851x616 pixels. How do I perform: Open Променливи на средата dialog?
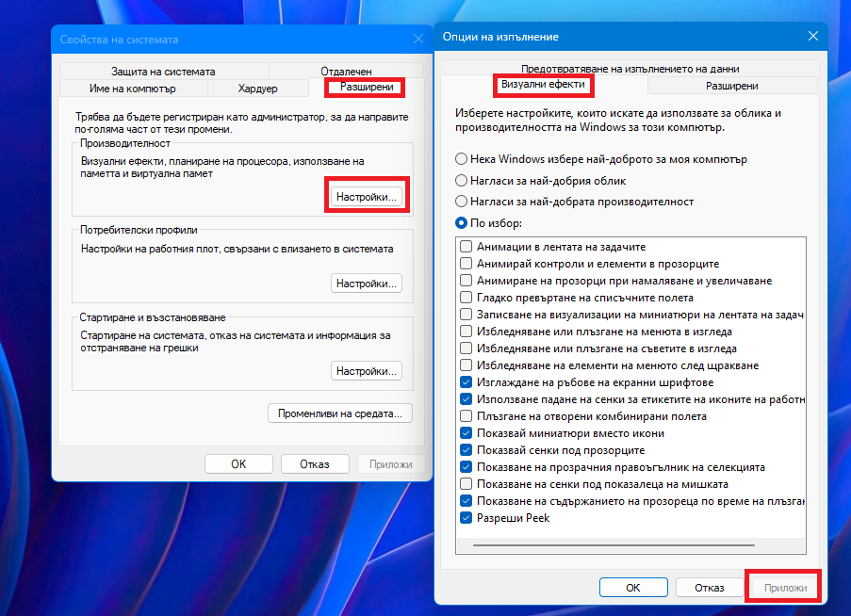(340, 413)
